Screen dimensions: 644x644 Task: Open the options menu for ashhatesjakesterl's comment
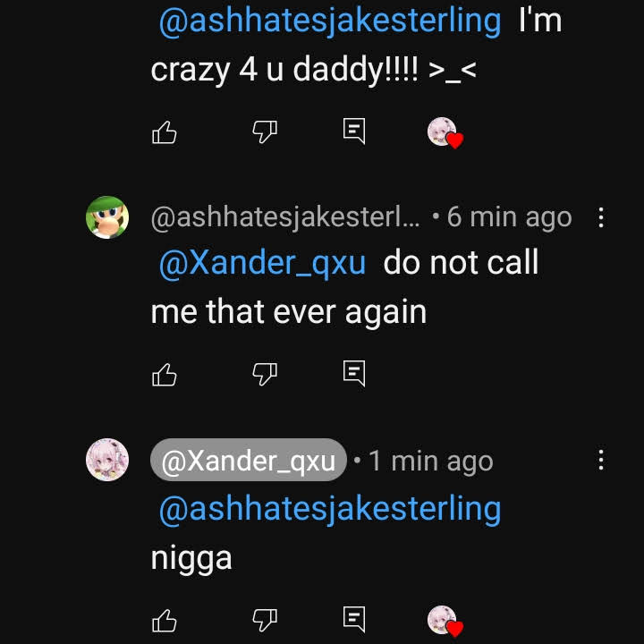click(x=601, y=216)
